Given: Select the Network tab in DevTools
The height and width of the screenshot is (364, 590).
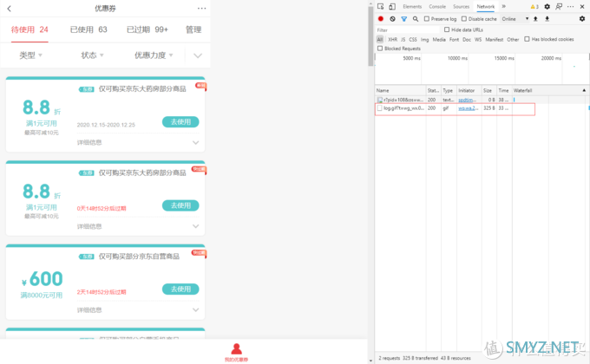Looking at the screenshot, I should [486, 6].
